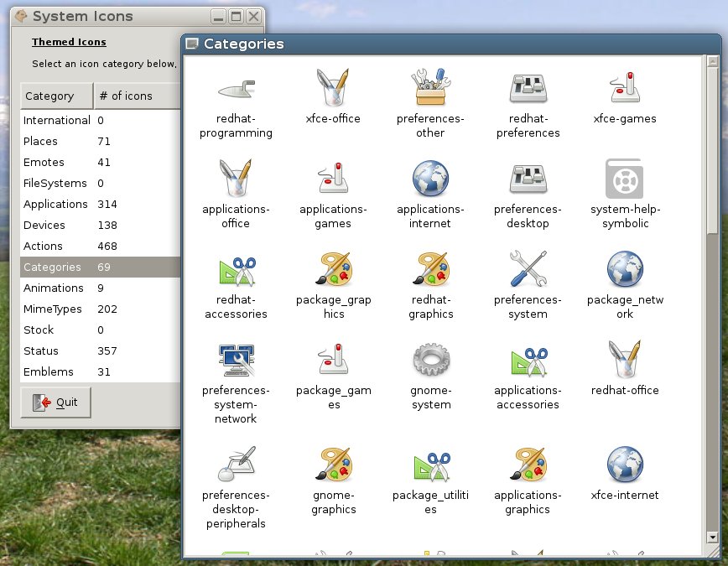Select the redhat-programming trowel icon
Screen dimensions: 728x566
tap(236, 87)
